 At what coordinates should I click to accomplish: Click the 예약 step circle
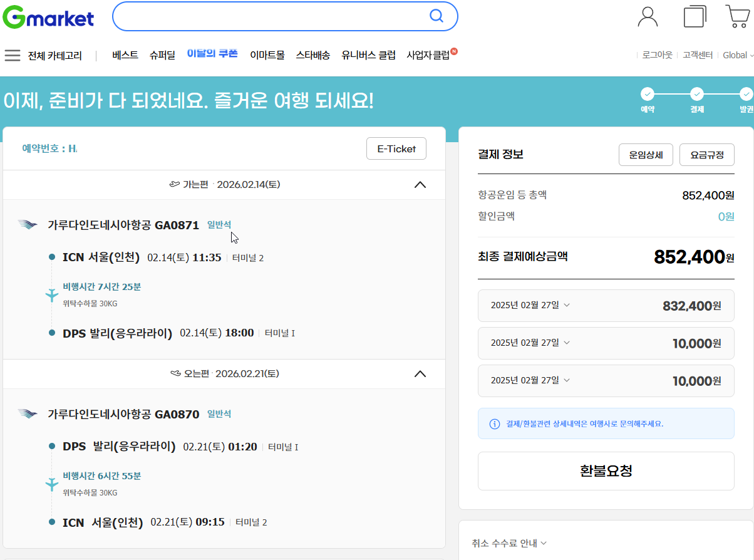pyautogui.click(x=648, y=94)
